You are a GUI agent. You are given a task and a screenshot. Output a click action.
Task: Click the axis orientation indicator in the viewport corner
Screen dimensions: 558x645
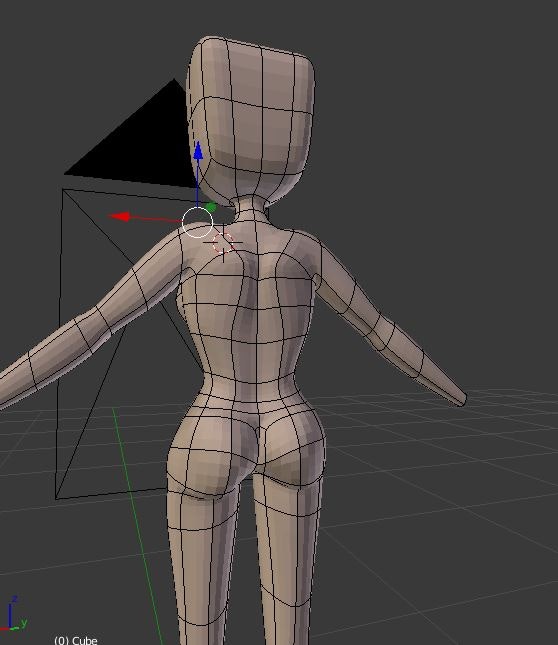point(13,614)
